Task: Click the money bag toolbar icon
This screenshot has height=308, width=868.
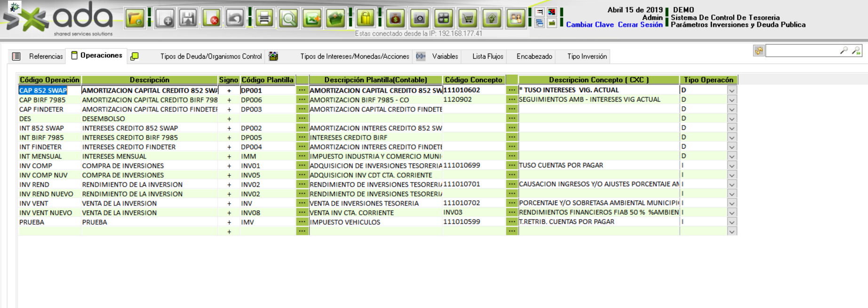Action: [395, 19]
